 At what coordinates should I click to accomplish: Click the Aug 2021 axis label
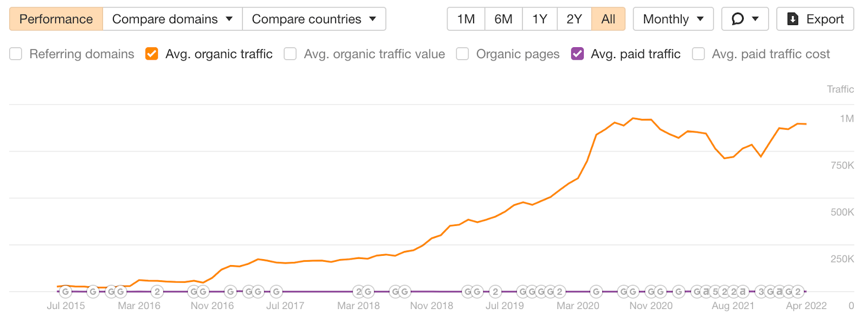click(x=733, y=306)
